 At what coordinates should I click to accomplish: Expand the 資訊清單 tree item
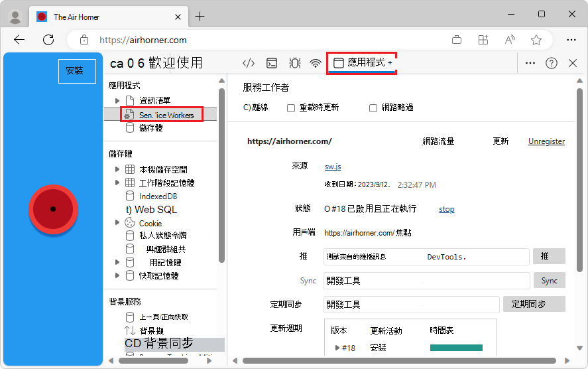117,101
